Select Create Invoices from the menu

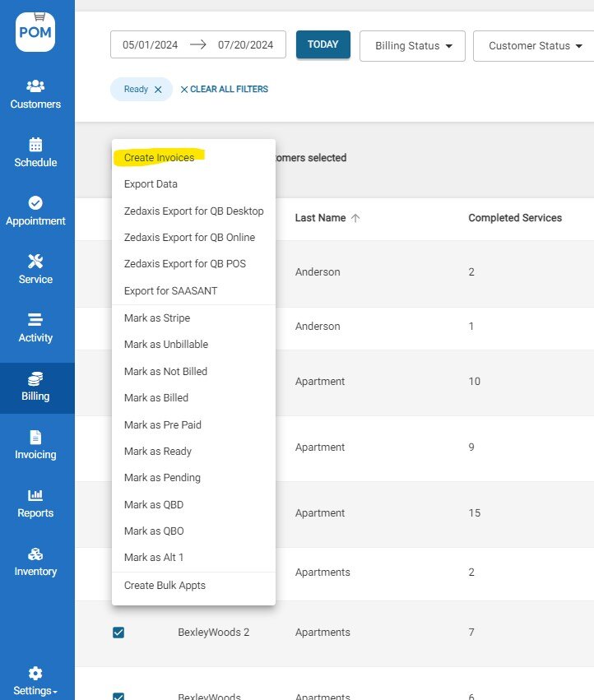coord(160,157)
